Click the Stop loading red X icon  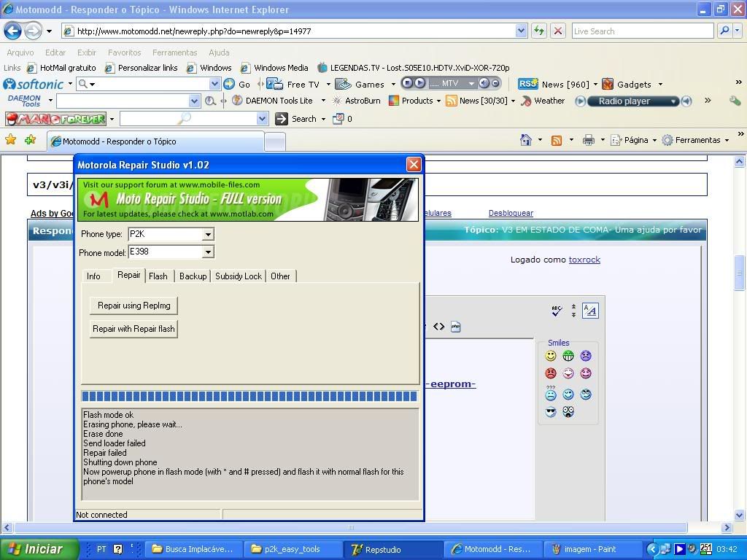coord(558,31)
